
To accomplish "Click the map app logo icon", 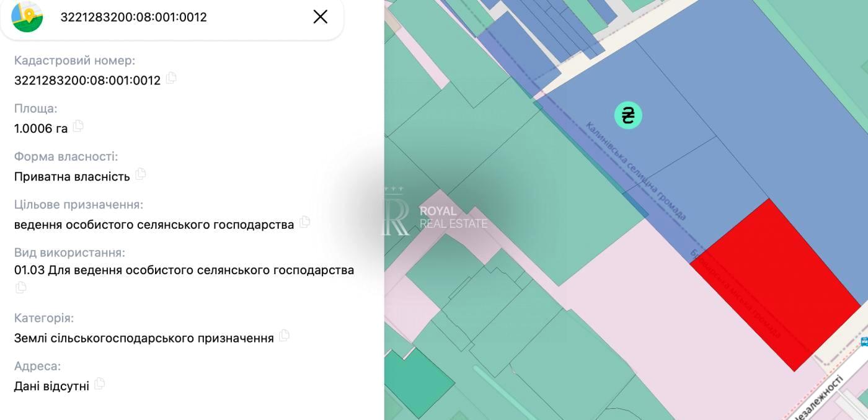I will tap(27, 17).
